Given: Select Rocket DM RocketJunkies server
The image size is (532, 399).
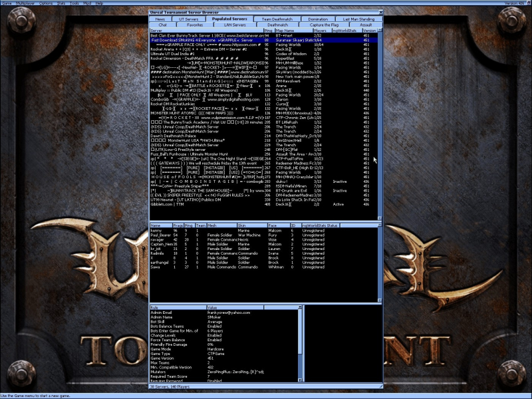Looking at the screenshot, I should click(263, 104).
